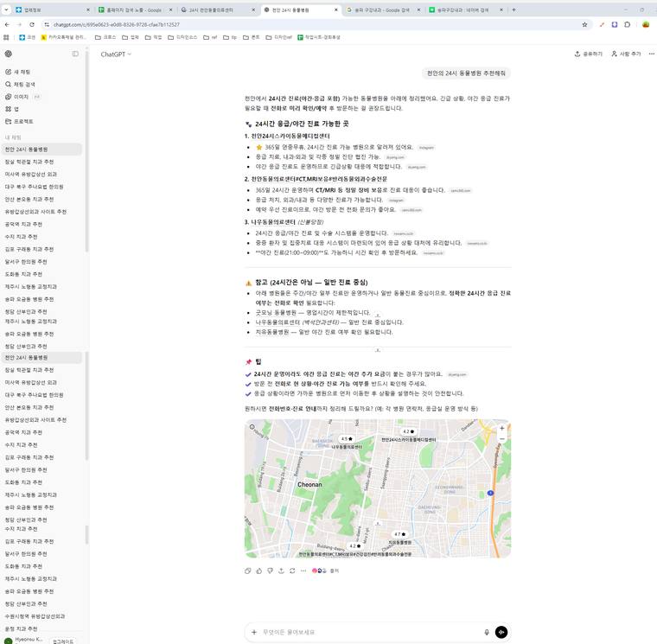Bookmark this page with the star

pyautogui.click(x=584, y=25)
